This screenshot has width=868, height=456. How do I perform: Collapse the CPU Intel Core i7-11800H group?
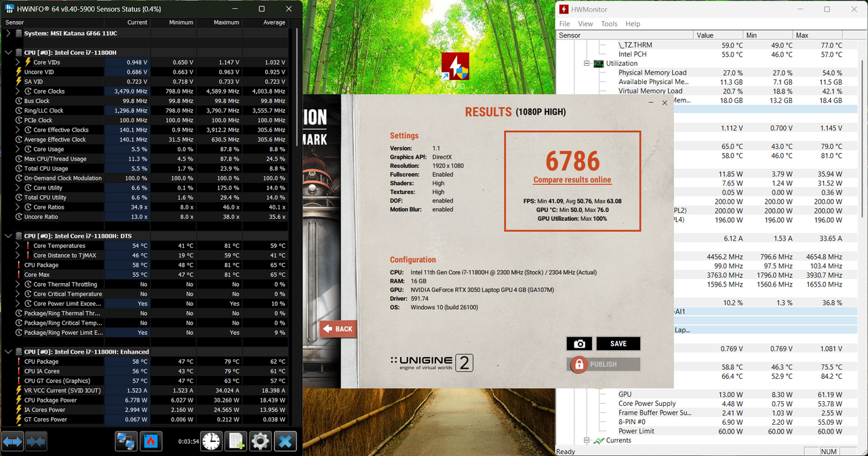click(8, 52)
